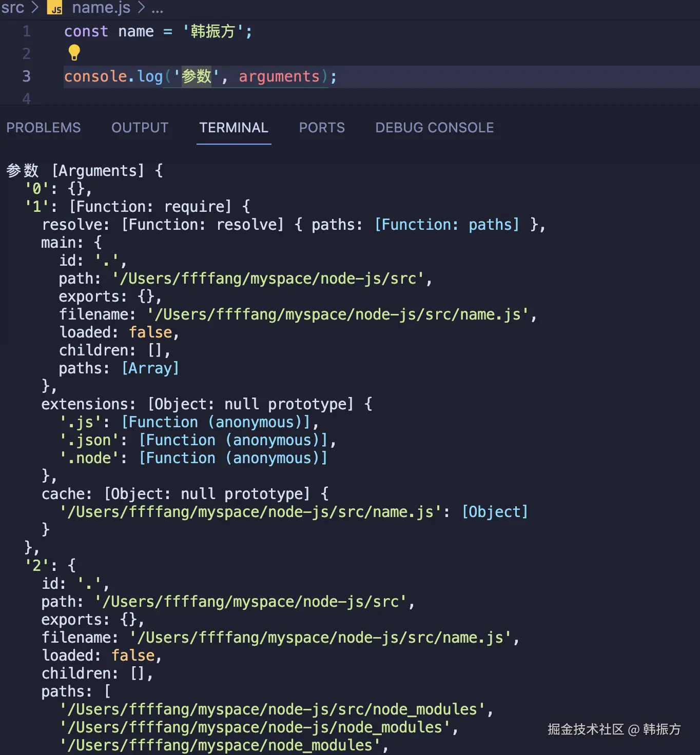
Task: Click the '参数' string on line 3
Action: [x=197, y=76]
